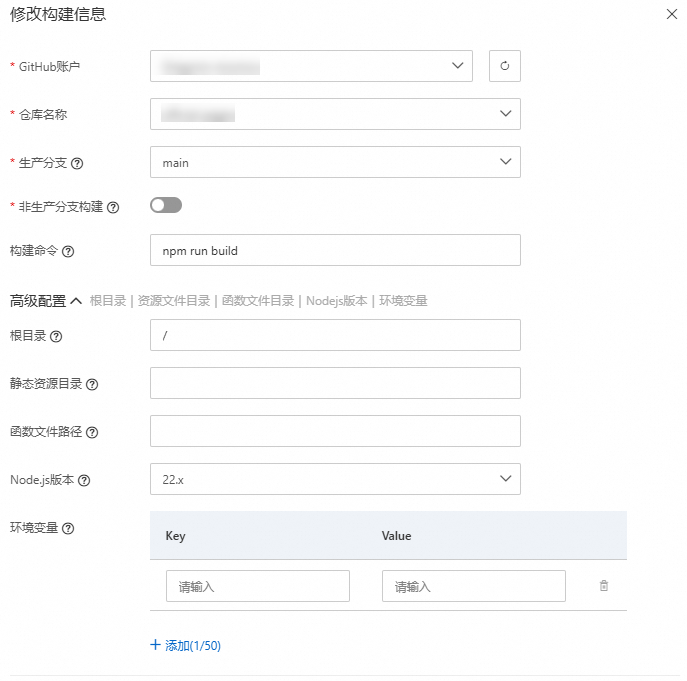Click help icon next to 根目录
687x681 pixels.
pyautogui.click(x=56, y=336)
